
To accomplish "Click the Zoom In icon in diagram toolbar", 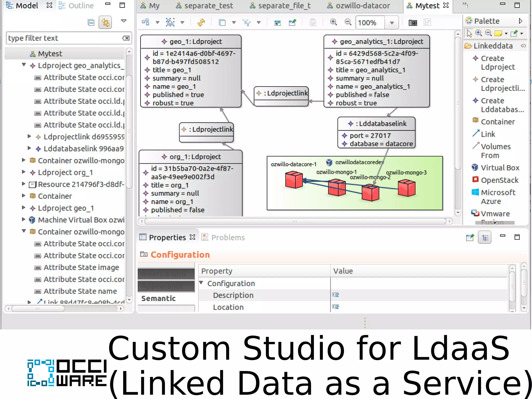I will pyautogui.click(x=334, y=22).
